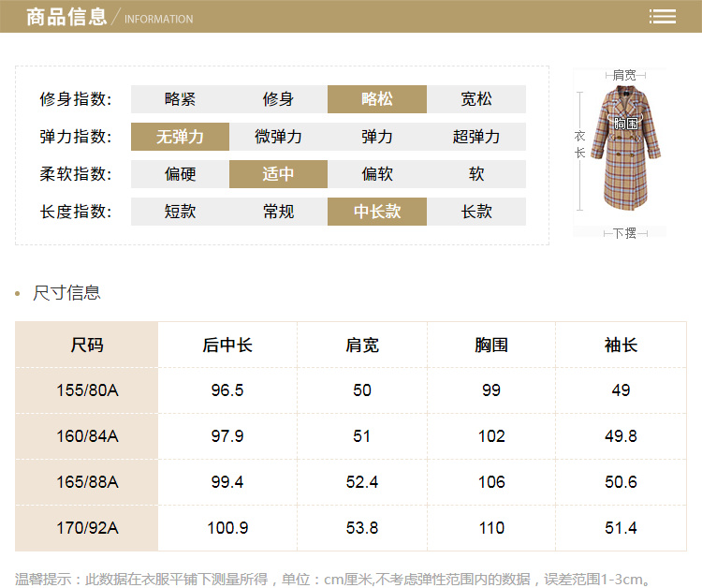702x588 pixels.
Task: Select 长款 length option
Action: 476,212
